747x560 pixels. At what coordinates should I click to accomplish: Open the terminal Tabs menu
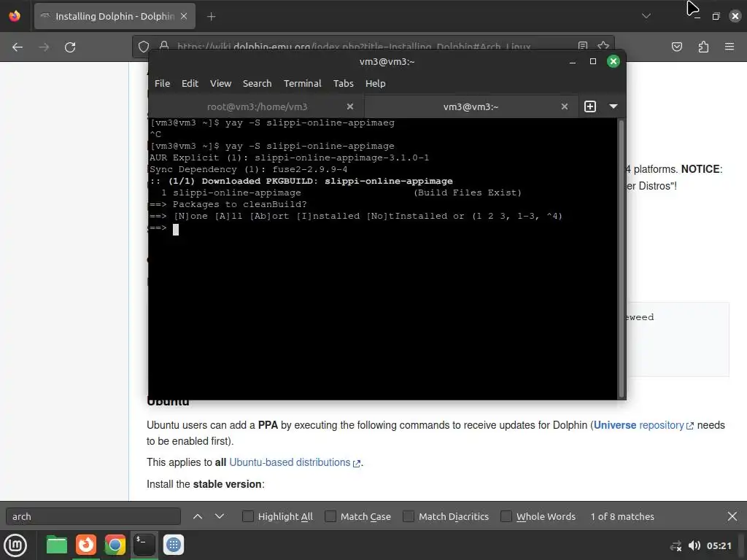343,83
